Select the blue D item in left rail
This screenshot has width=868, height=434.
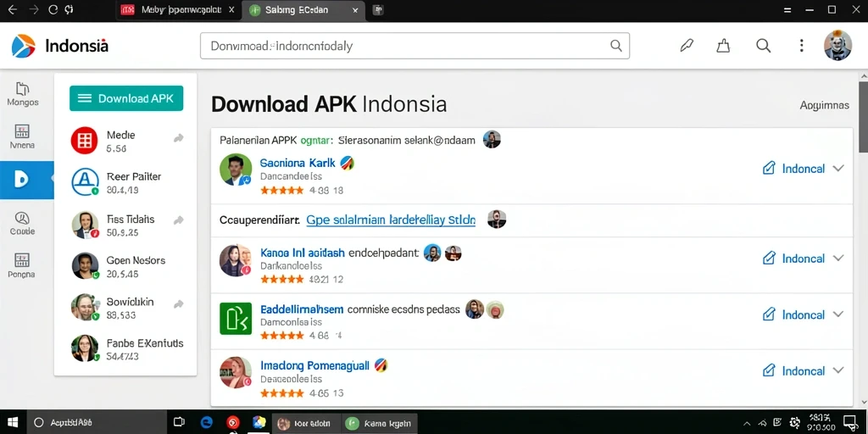point(26,180)
